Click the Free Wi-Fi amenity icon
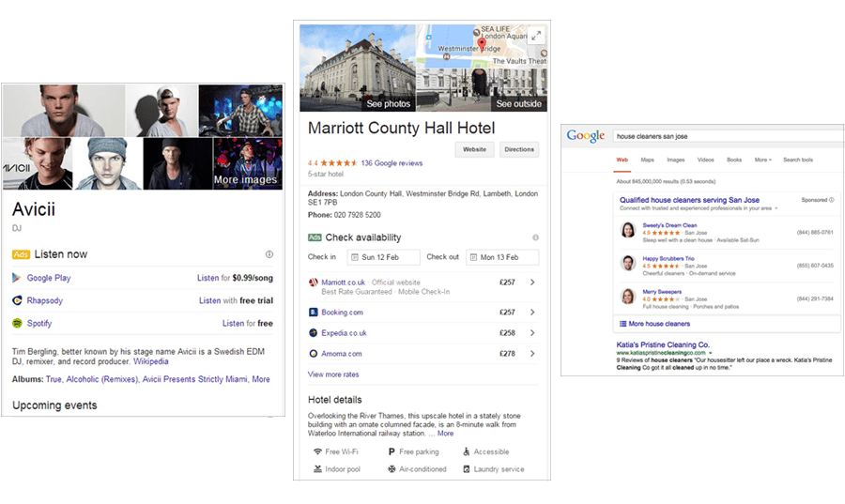 pos(318,451)
